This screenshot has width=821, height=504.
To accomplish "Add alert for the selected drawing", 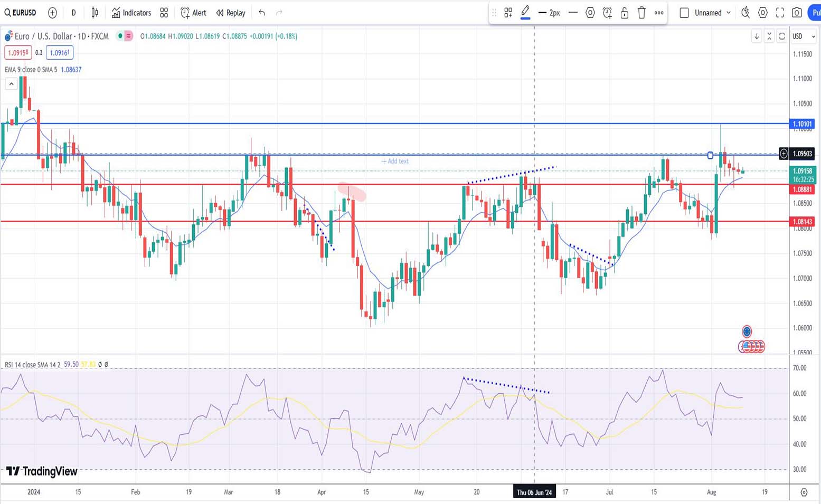I will coord(607,13).
